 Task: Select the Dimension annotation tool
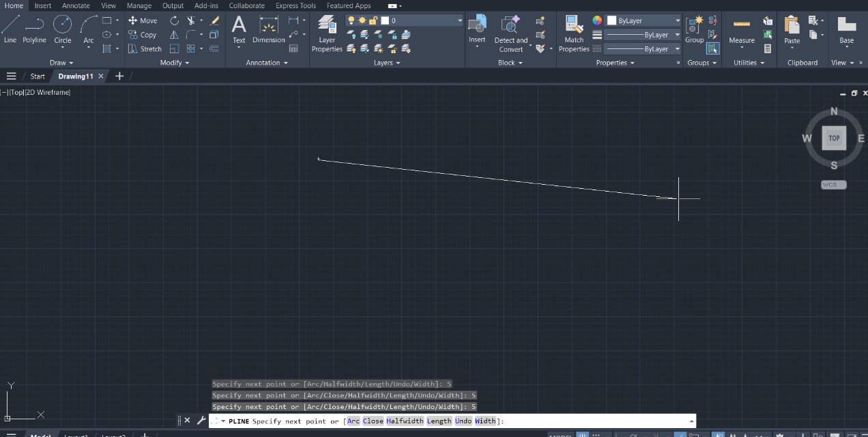coord(268,30)
